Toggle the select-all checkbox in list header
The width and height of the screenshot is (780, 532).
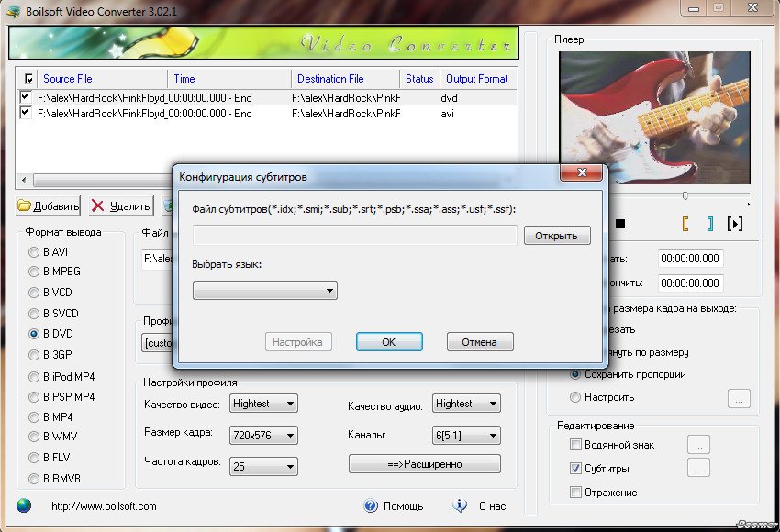[28, 79]
